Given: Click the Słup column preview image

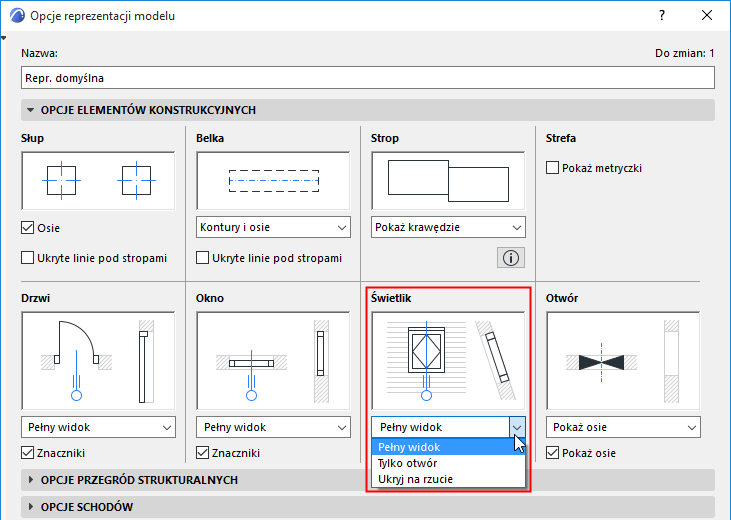Looking at the screenshot, I should [x=97, y=181].
